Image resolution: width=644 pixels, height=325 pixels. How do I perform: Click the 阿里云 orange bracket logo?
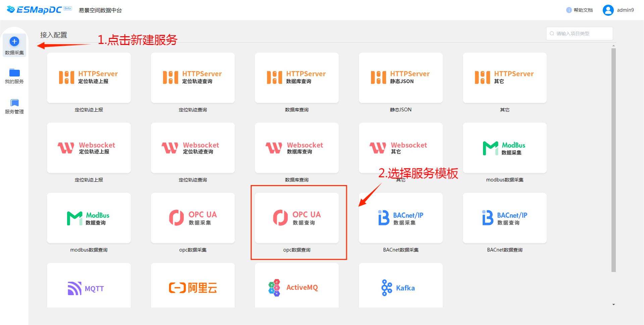click(177, 288)
